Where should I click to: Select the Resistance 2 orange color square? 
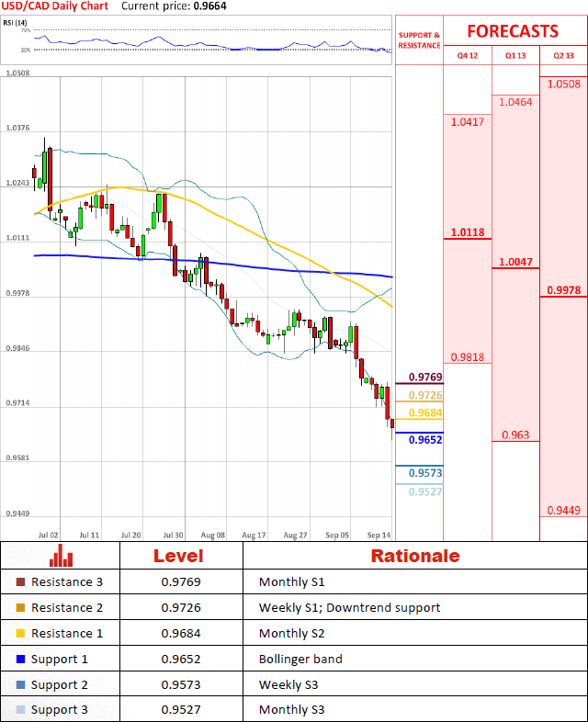[x=20, y=607]
